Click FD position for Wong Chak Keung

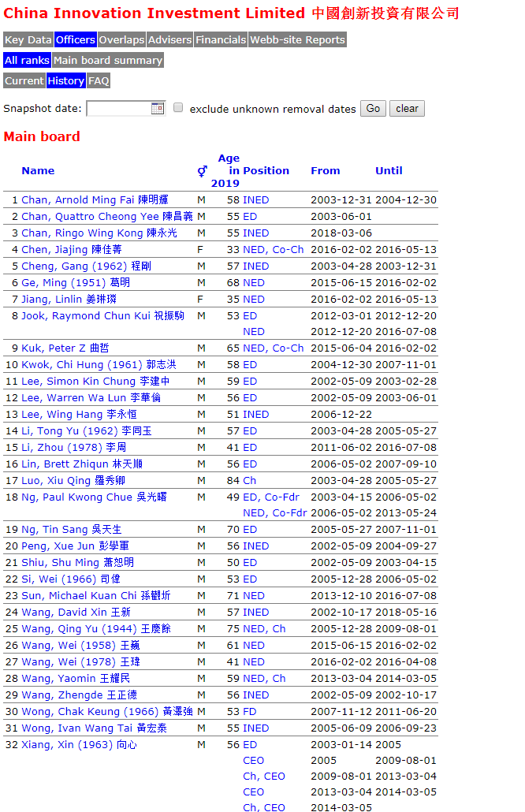click(250, 712)
